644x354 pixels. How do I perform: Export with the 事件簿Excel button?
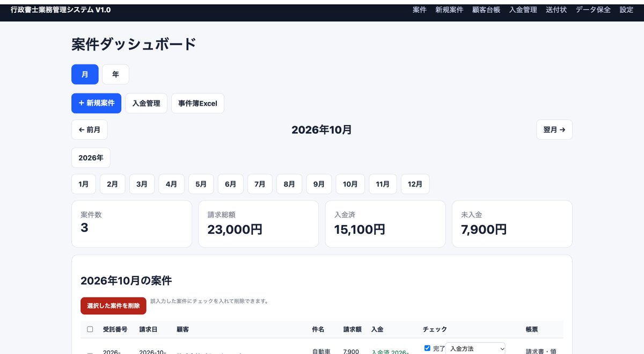click(197, 103)
